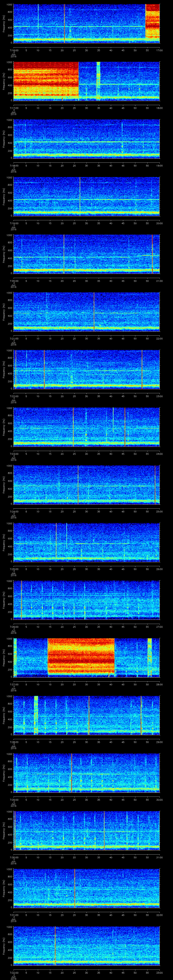The height and width of the screenshot is (980, 173).
Task: Click "Frequency (Hz)" axis title of 7:22:00 panel
Action: tap(4, 369)
